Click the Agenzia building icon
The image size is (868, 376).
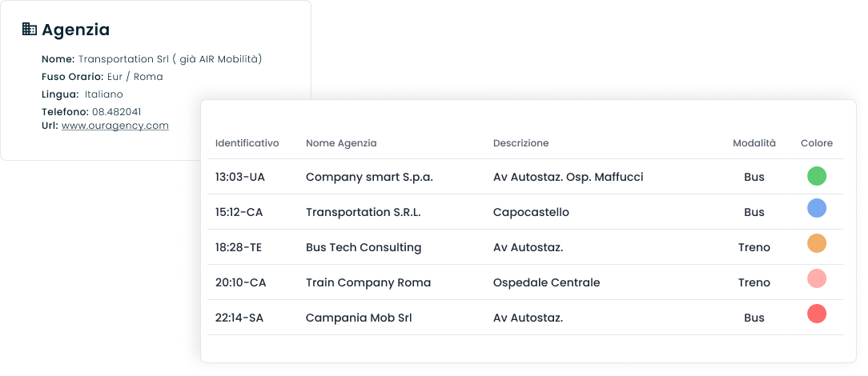pos(30,29)
